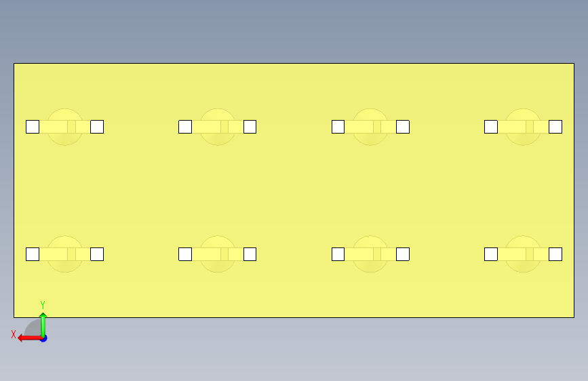This screenshot has height=381, width=588.
Task: Click the red X label beside the triad
Action: [x=14, y=334]
